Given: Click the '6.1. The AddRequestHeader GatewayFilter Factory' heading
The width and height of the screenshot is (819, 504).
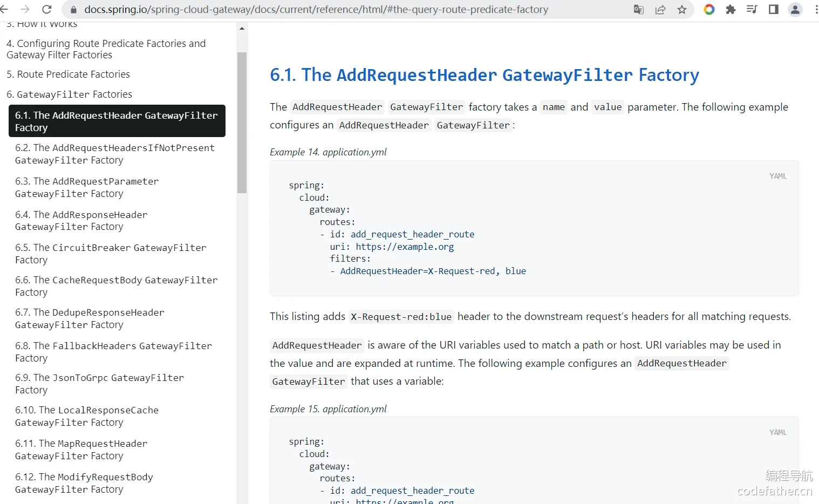Looking at the screenshot, I should click(x=484, y=75).
